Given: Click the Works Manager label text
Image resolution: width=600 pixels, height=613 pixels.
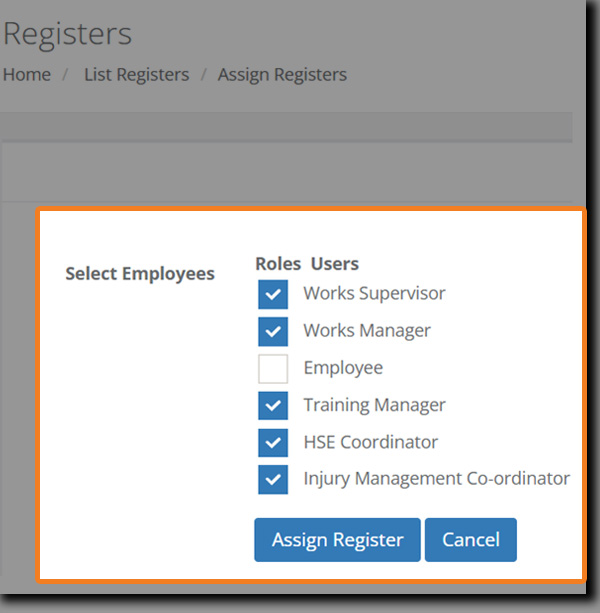Looking at the screenshot, I should [x=367, y=331].
